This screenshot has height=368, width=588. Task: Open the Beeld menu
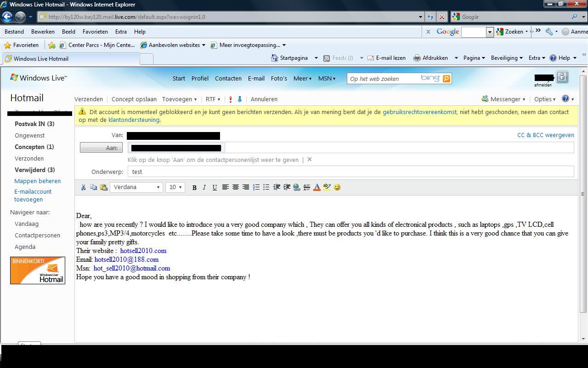tap(68, 32)
